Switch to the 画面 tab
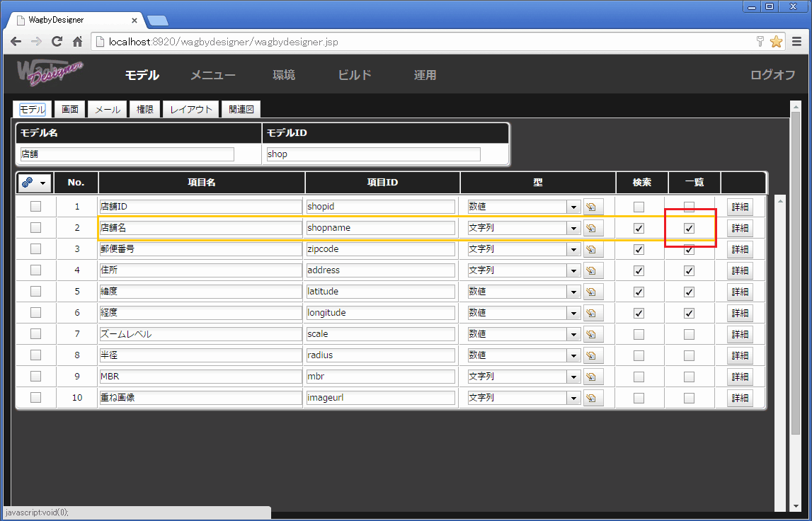The width and height of the screenshot is (812, 521). [70, 109]
